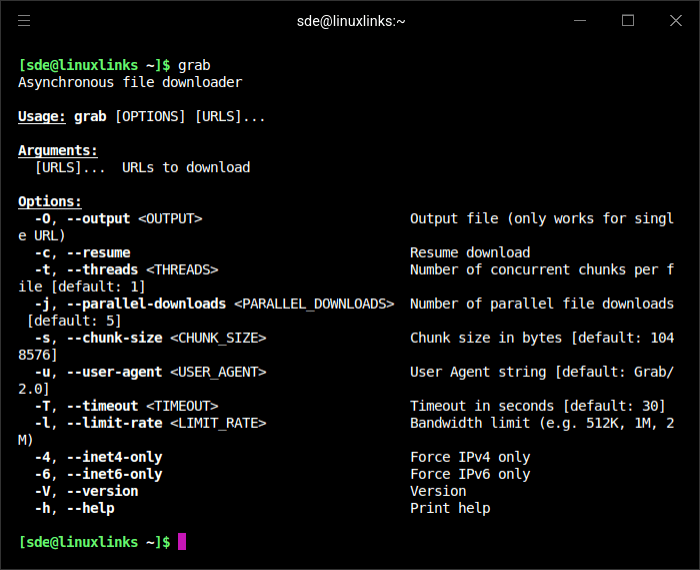Click the 'Options:' heading

coord(50,201)
